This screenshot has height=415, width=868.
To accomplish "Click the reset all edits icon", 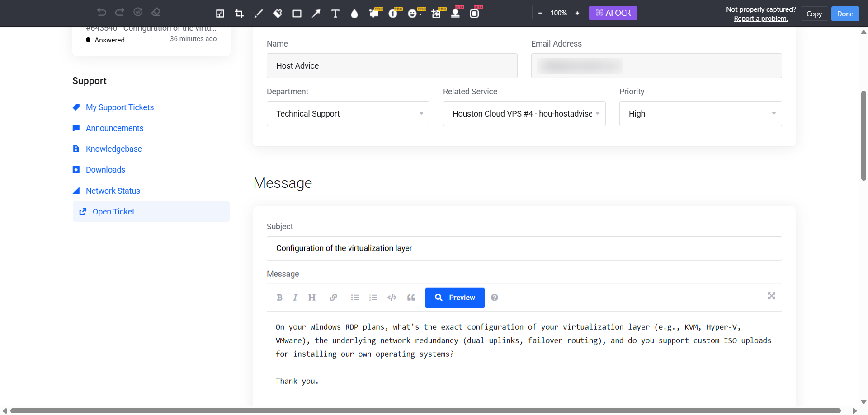I will click(x=138, y=12).
